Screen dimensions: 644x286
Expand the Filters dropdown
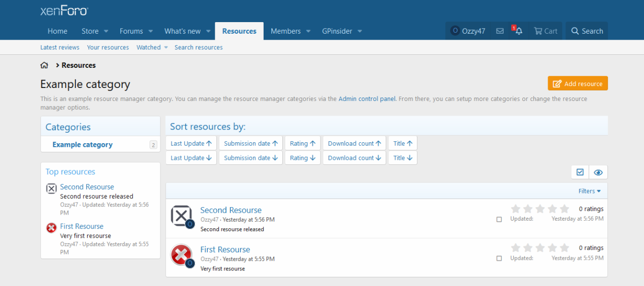[590, 191]
